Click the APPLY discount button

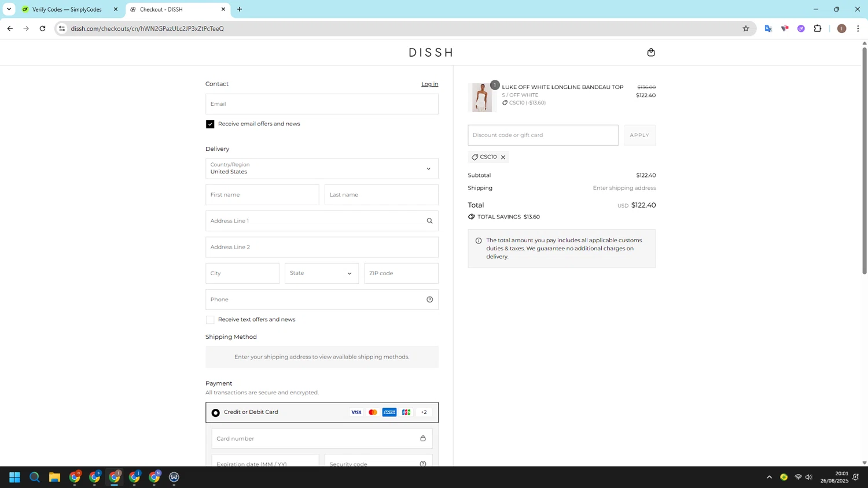click(639, 135)
